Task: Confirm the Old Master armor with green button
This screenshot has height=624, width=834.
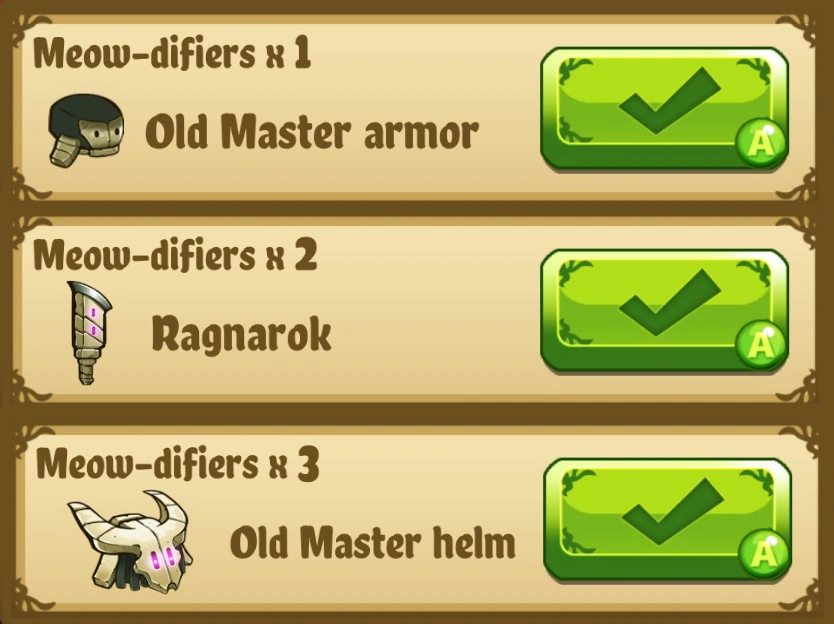Action: [x=664, y=109]
